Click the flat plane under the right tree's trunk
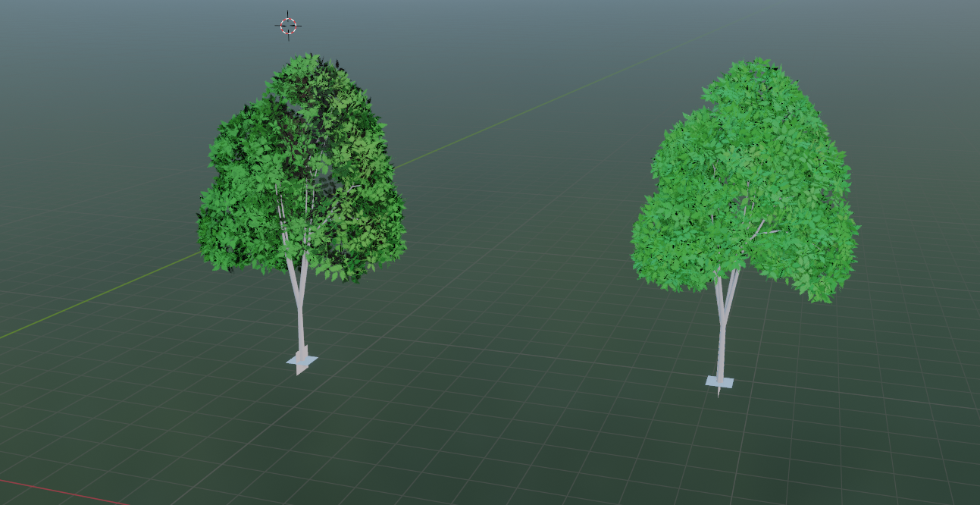 point(720,382)
